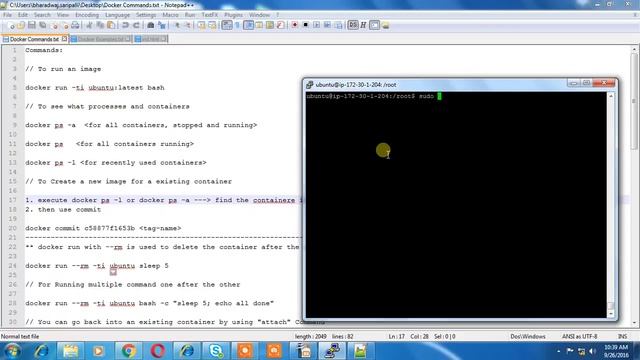
Task: Play back the recorded macro
Action: click(316, 25)
